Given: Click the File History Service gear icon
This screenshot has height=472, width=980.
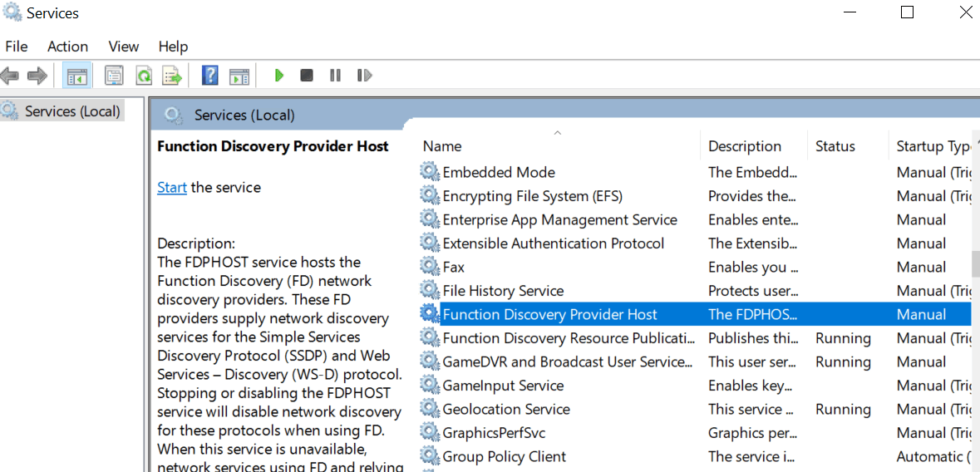Looking at the screenshot, I should 430,290.
